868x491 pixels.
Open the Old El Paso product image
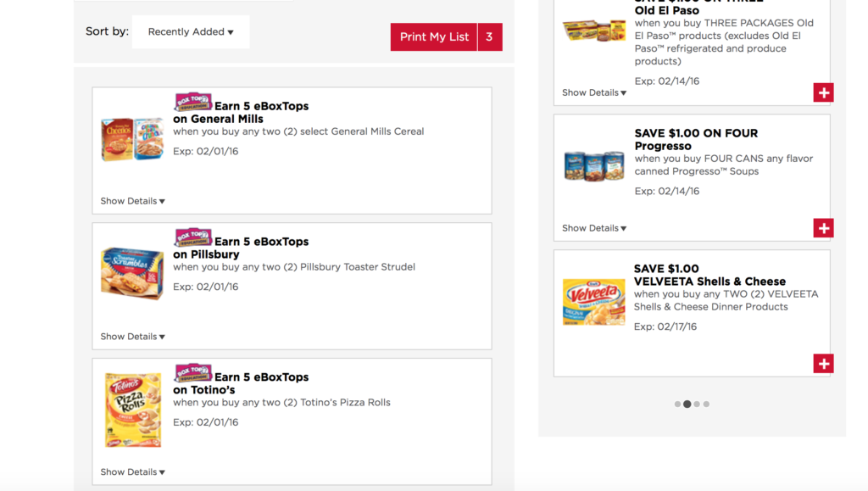click(x=594, y=31)
